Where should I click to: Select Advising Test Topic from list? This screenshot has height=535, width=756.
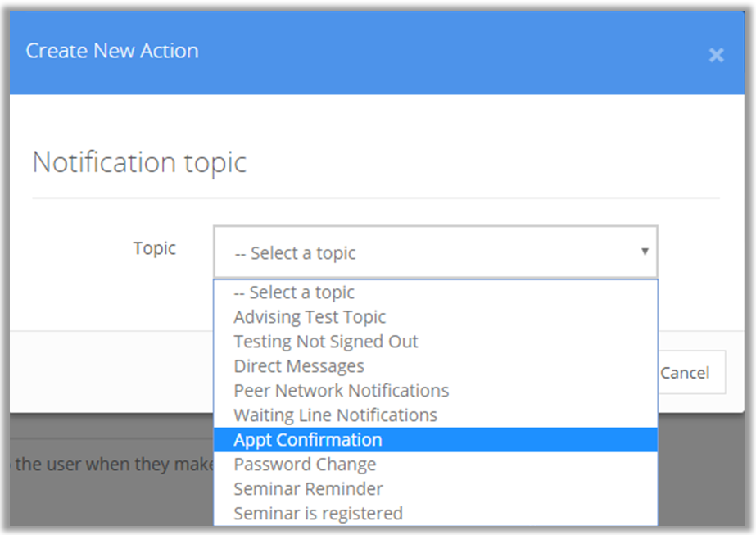[x=310, y=317]
